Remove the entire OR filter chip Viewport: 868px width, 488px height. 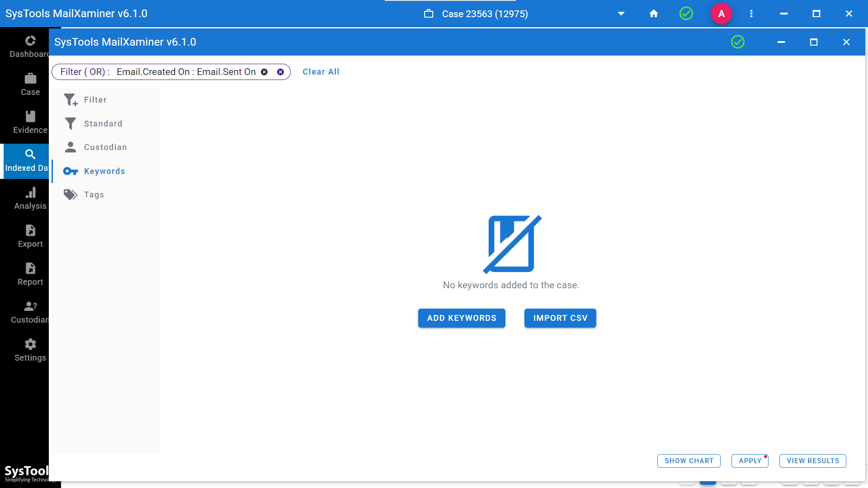280,72
